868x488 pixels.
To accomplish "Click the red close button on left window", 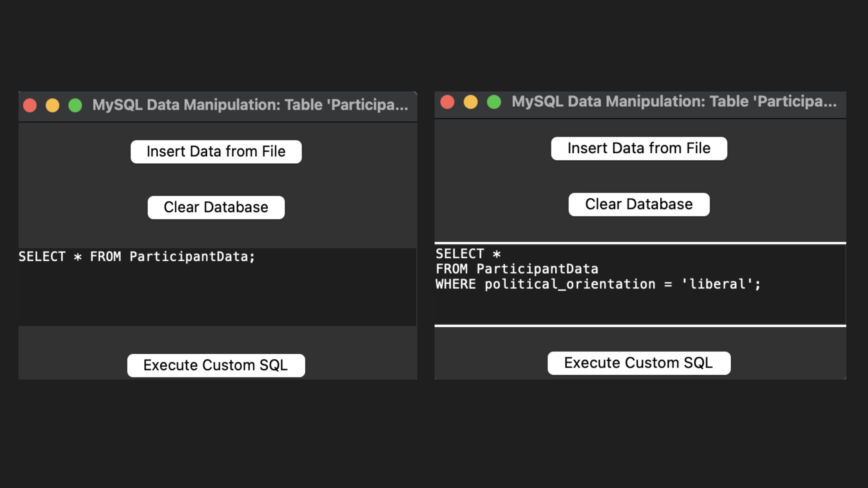I will point(30,105).
